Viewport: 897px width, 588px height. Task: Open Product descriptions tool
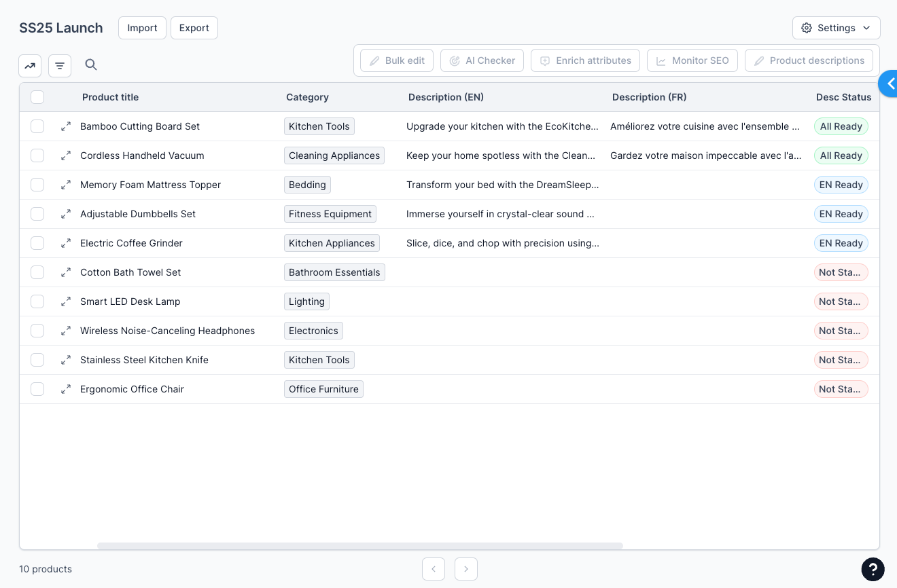pos(809,60)
